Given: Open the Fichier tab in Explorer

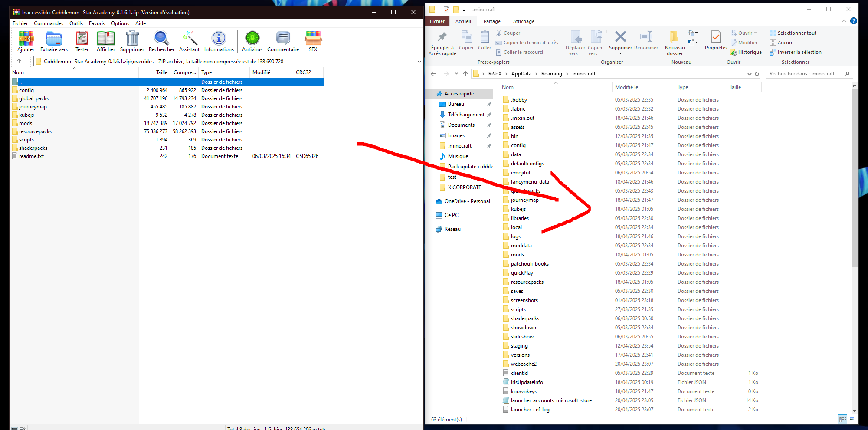Looking at the screenshot, I should [x=437, y=21].
